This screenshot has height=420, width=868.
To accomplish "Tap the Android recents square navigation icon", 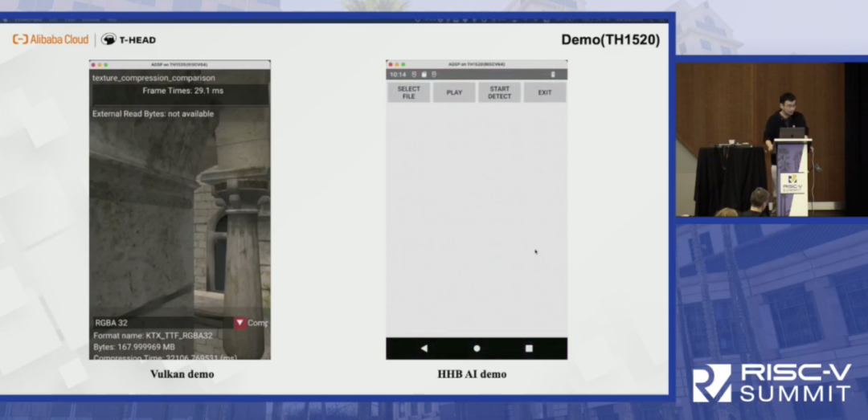I will tap(529, 348).
